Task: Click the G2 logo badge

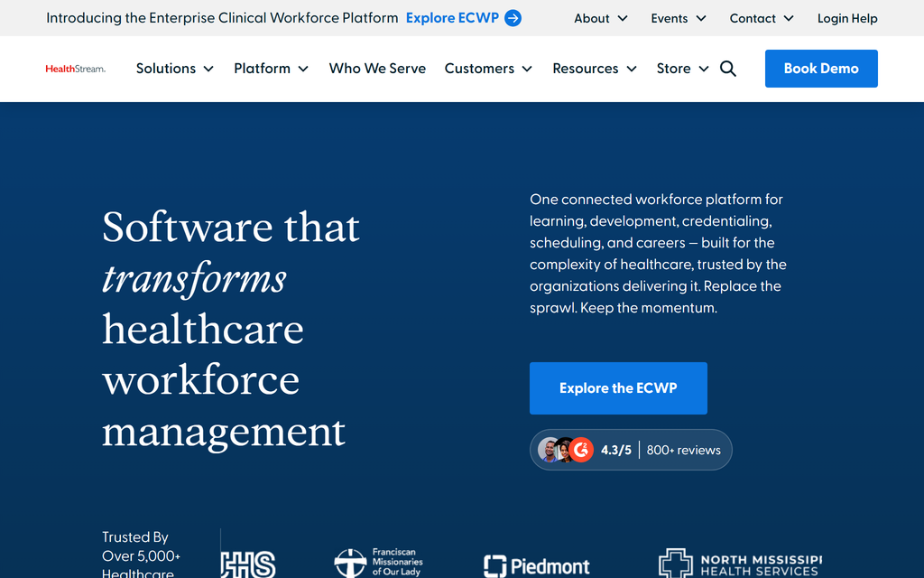Action: [581, 450]
